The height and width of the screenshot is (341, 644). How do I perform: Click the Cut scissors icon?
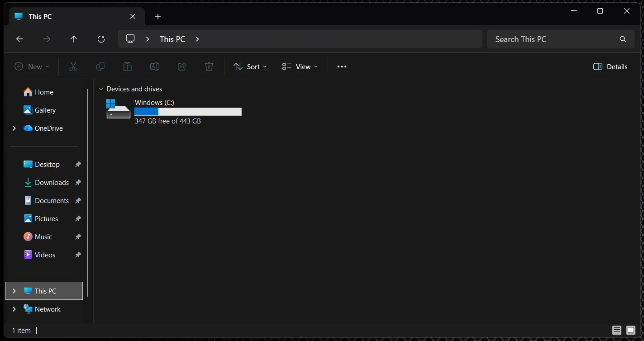click(x=73, y=66)
